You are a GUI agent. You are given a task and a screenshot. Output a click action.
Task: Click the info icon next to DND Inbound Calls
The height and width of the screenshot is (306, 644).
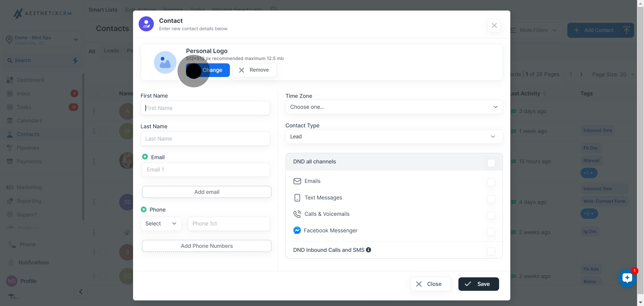(368, 250)
